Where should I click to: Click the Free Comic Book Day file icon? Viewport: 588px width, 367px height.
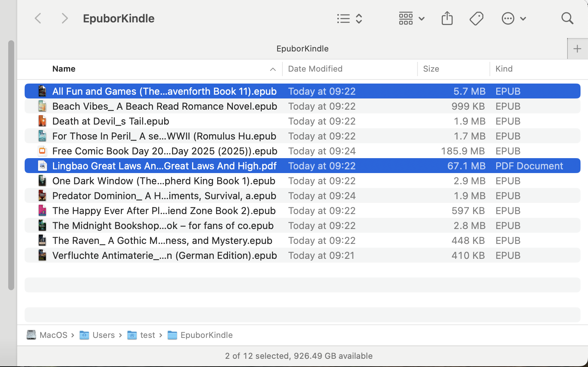43,151
